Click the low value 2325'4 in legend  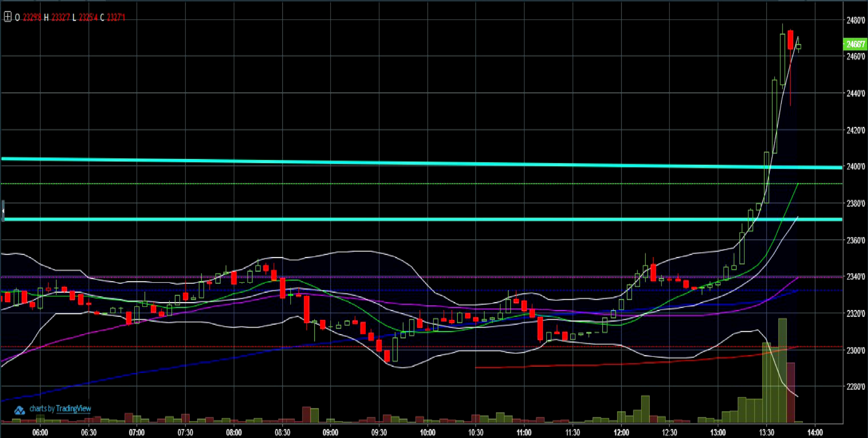click(88, 18)
